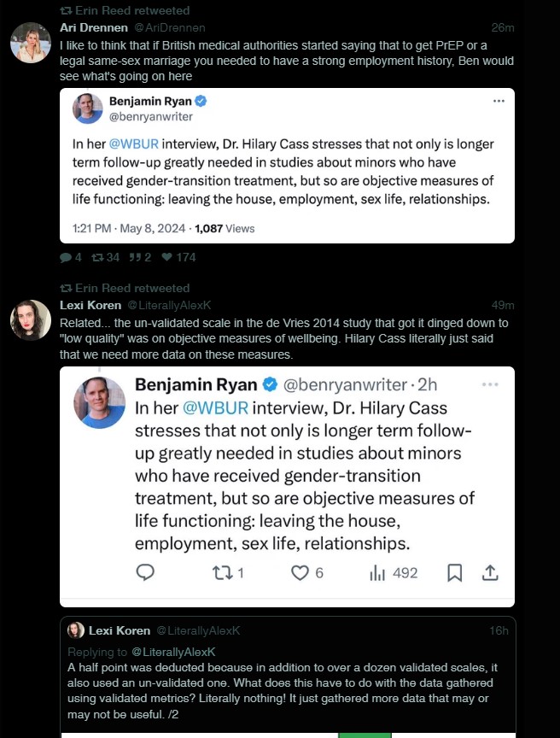Click reply icon in Benjamin Ryan screenshot
Viewport: 560px width, 738px height.
point(146,573)
